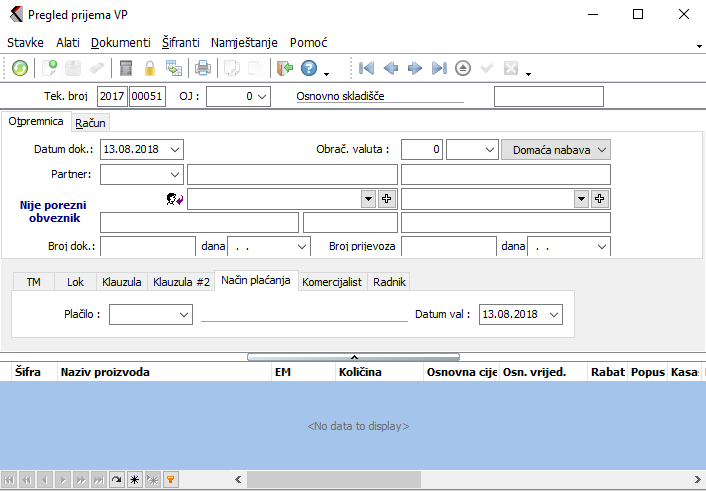Image resolution: width=706 pixels, height=491 pixels.
Task: Expand the OJ dropdown
Action: pyautogui.click(x=262, y=96)
